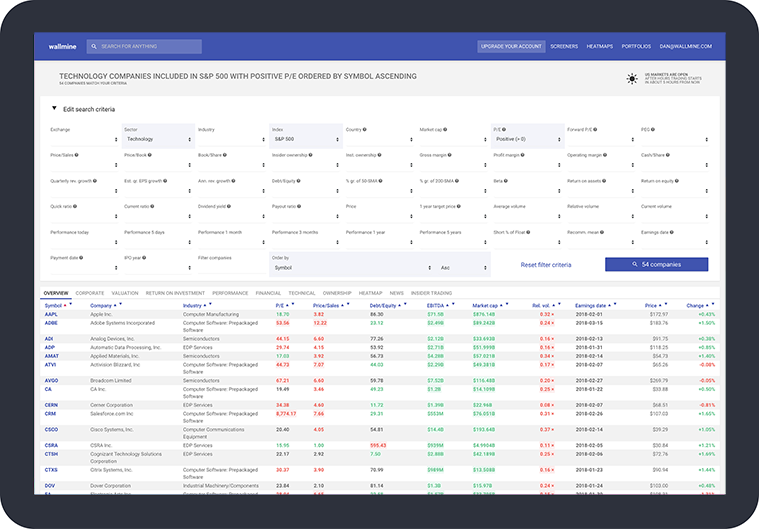Switch to the Return on Investment tab
Viewport: 759px width, 529px height.
point(175,293)
